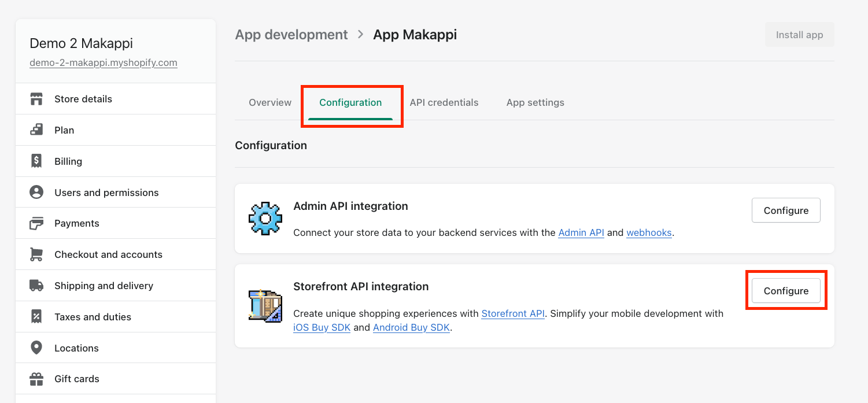This screenshot has height=403, width=868.
Task: Configure the Storefront API integration
Action: tap(786, 291)
